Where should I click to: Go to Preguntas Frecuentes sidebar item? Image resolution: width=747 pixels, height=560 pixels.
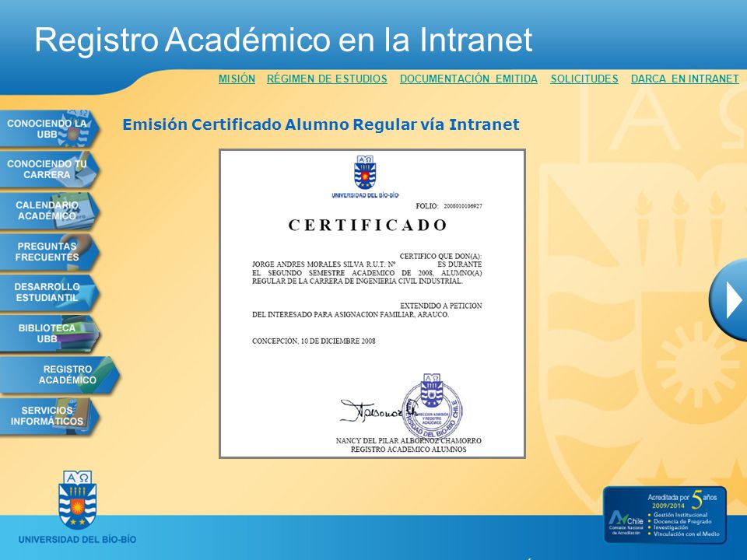coord(49,251)
